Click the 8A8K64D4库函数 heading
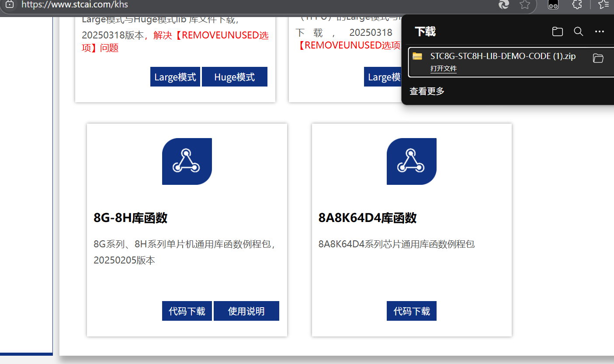Viewport: 614px width, 364px height. click(x=368, y=218)
